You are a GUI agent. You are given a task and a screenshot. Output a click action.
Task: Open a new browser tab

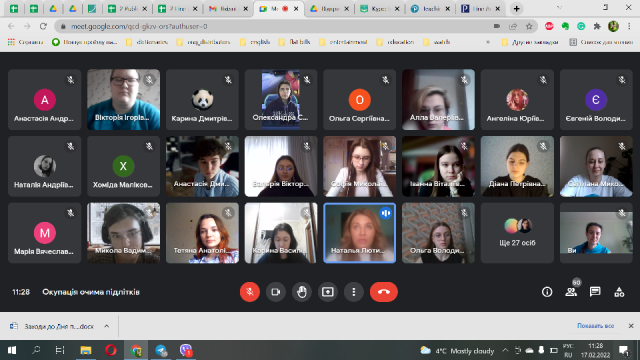tap(516, 9)
